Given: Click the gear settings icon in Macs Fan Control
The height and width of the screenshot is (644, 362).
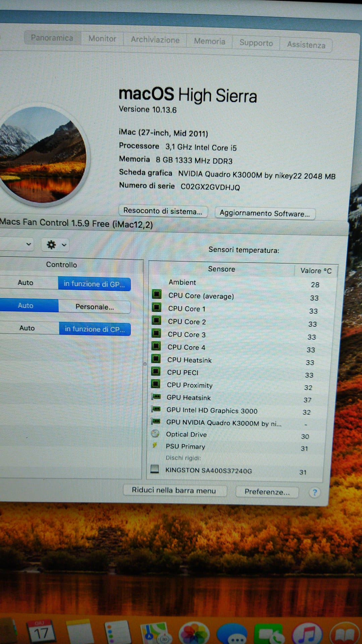Looking at the screenshot, I should (51, 245).
